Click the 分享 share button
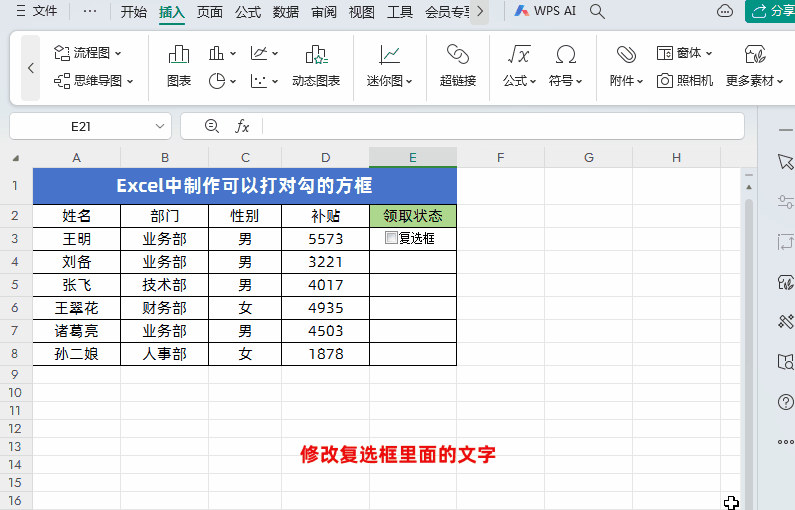Viewport: 795px width, 510px height. click(x=772, y=11)
